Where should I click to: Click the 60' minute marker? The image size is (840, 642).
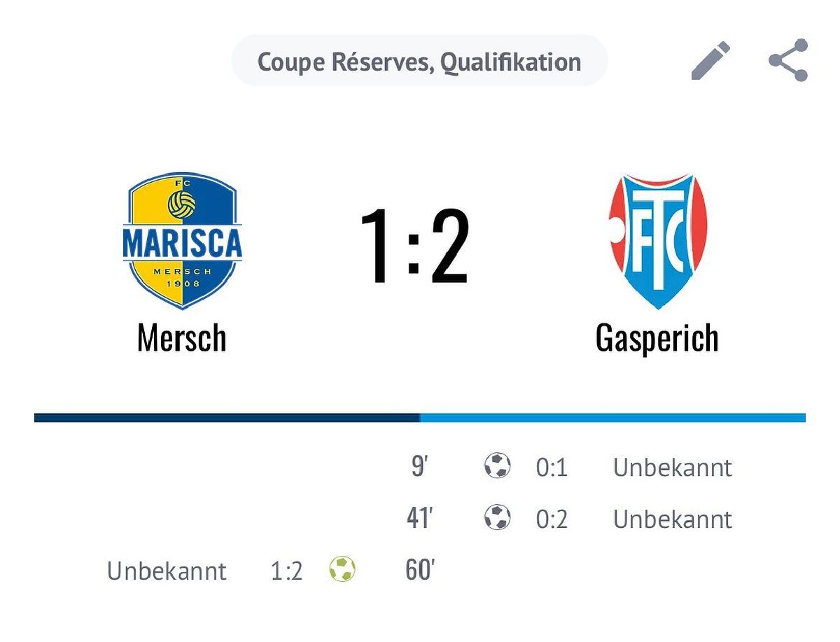pos(419,569)
